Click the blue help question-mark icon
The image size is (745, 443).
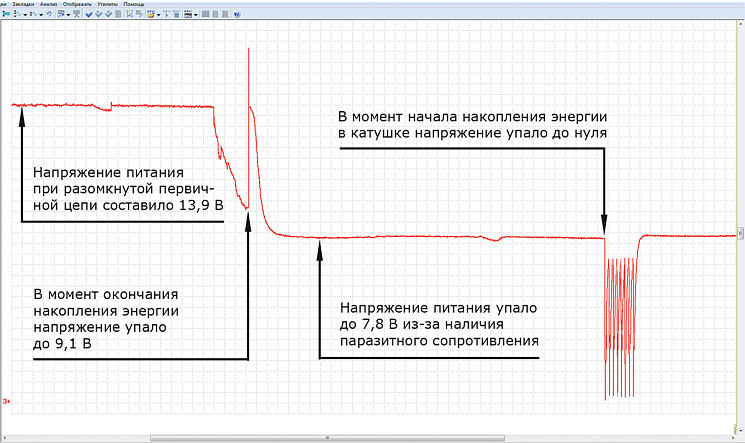tap(237, 14)
